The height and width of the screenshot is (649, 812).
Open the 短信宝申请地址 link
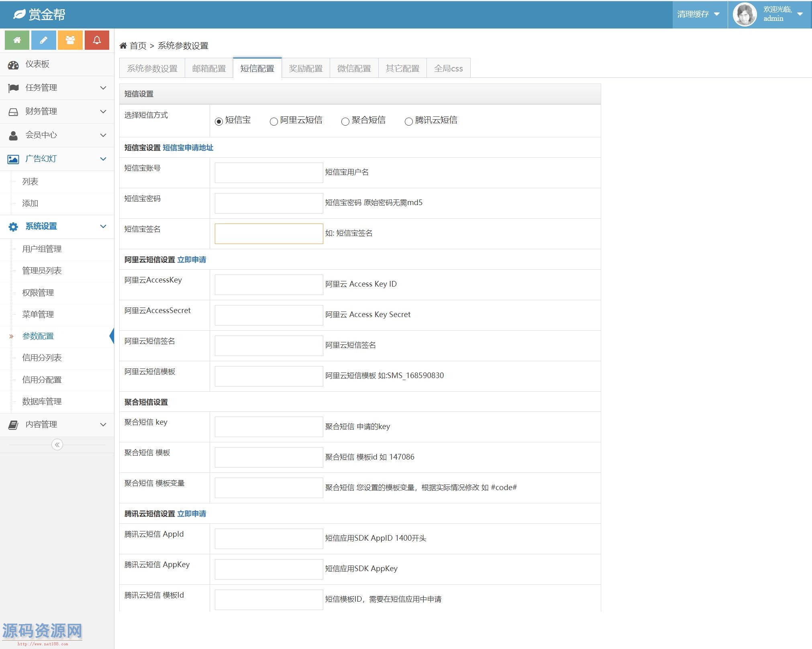[x=188, y=148]
